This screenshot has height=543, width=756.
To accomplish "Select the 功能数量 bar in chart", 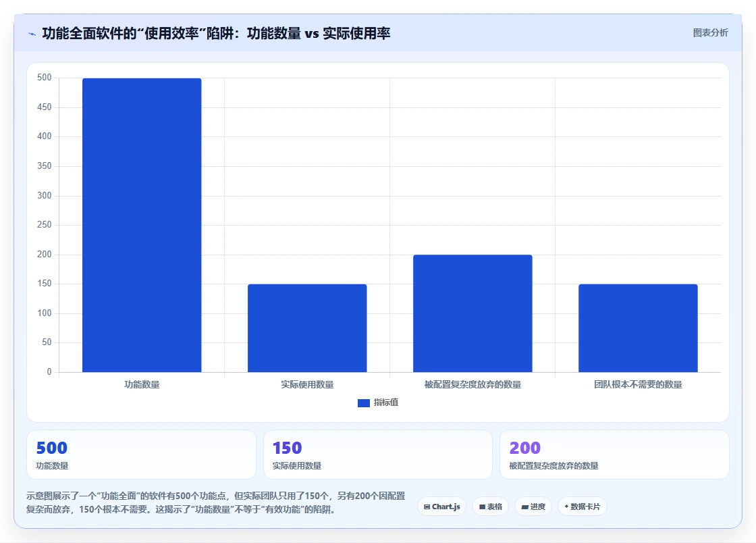I will point(142,225).
